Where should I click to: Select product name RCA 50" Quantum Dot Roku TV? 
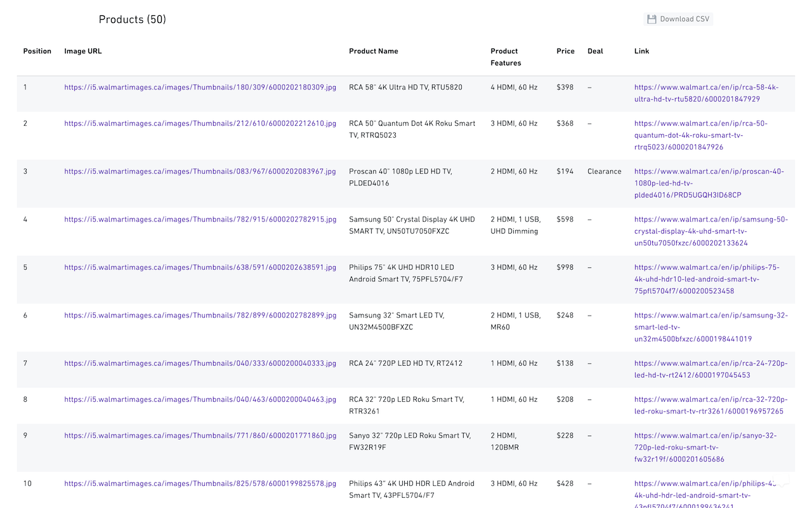pos(412,130)
